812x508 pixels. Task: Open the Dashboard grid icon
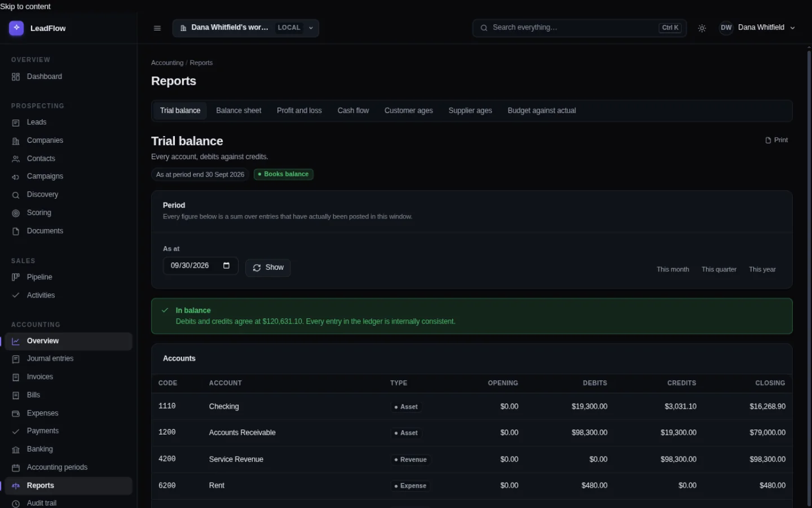(x=16, y=77)
